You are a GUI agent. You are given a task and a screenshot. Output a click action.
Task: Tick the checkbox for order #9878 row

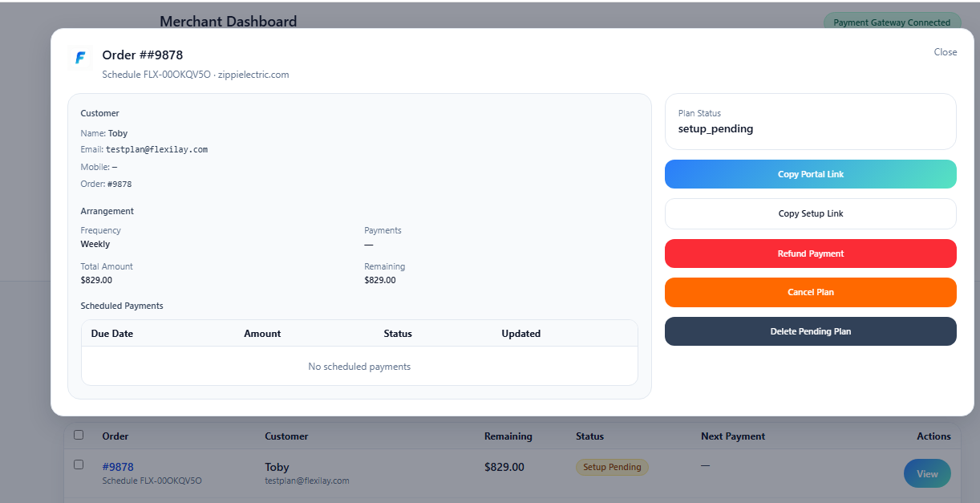click(79, 464)
